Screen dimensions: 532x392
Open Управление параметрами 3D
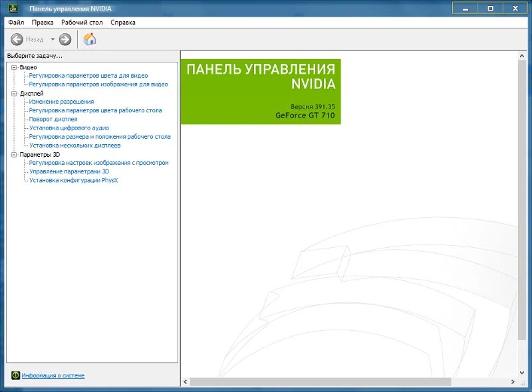69,171
